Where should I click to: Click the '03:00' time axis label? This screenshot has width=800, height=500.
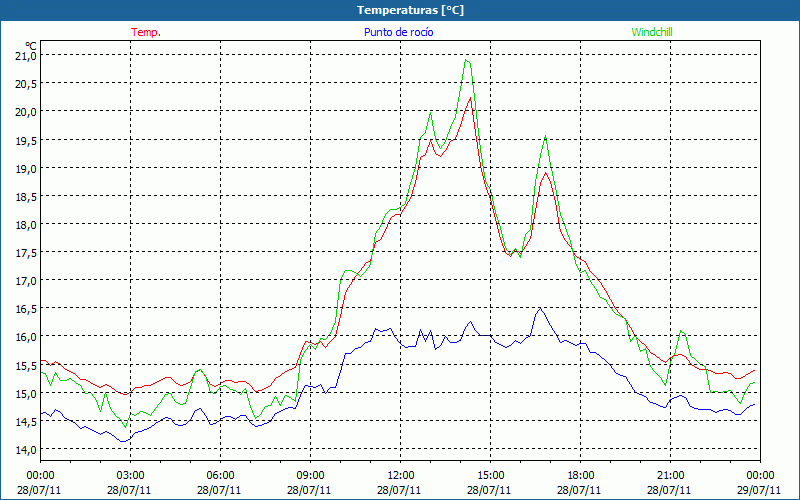pyautogui.click(x=130, y=476)
